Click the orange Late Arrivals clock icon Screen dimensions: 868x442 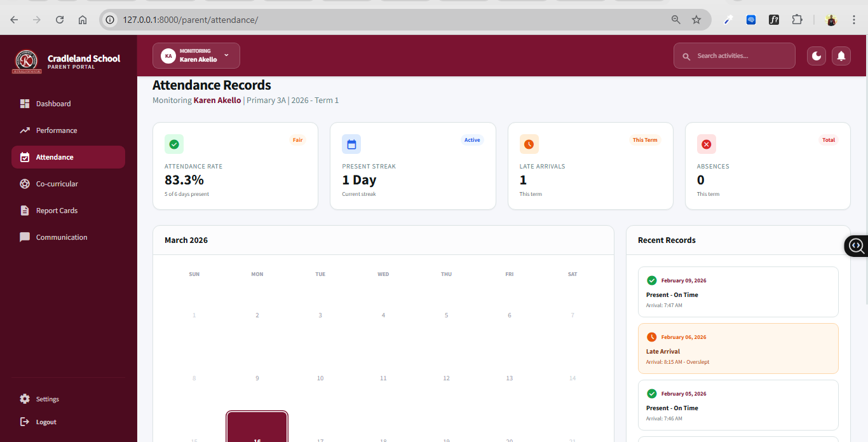point(529,144)
